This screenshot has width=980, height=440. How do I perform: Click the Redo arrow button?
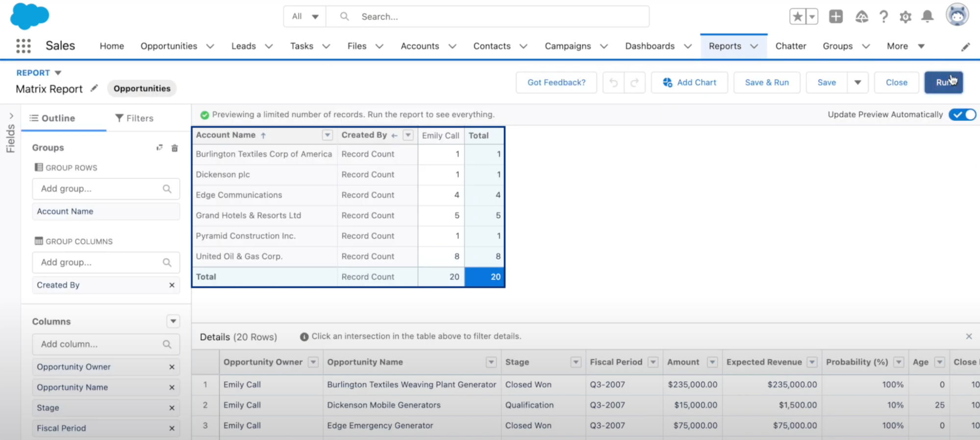point(634,83)
